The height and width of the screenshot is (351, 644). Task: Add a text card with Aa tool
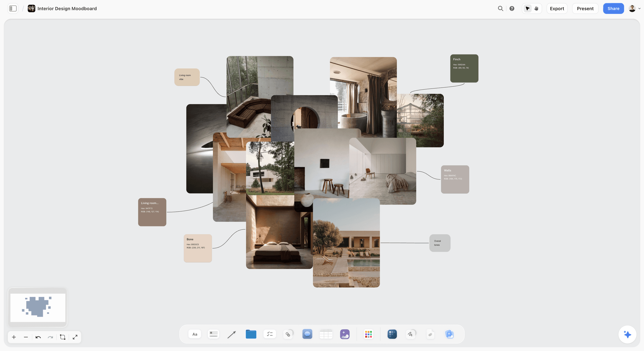pyautogui.click(x=195, y=334)
